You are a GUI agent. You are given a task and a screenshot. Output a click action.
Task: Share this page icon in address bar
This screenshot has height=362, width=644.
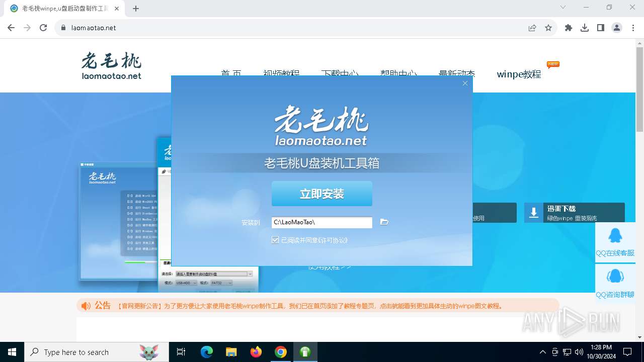pos(532,28)
